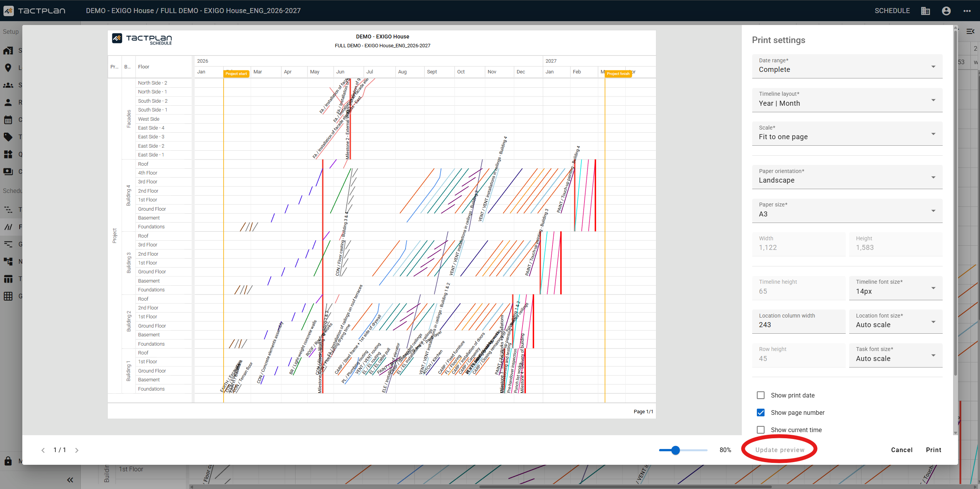Open the grid sidebar icon
This screenshot has width=980, height=489.
click(8, 296)
